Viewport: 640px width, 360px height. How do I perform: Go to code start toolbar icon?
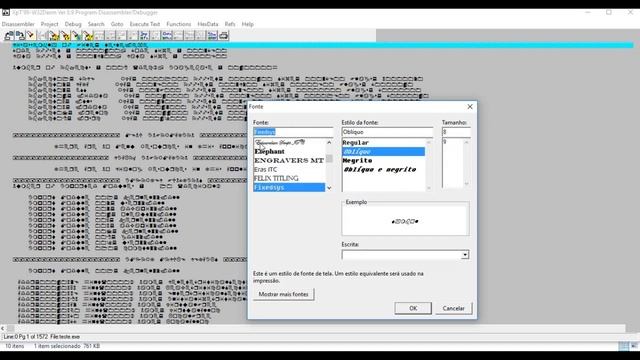pyautogui.click(x=53, y=36)
